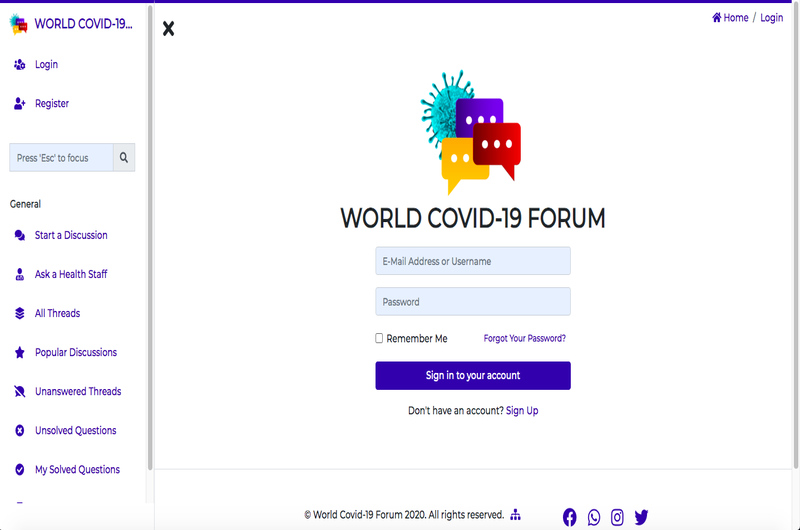Open the Twitter icon link in footer
Screen dimensions: 800x530
pos(642,517)
